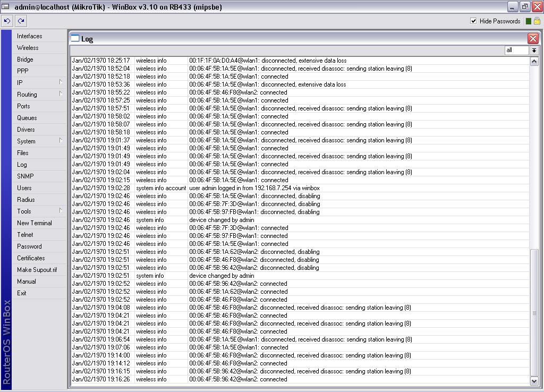Click Exit in the sidebar menu
The image size is (544, 392).
point(39,293)
